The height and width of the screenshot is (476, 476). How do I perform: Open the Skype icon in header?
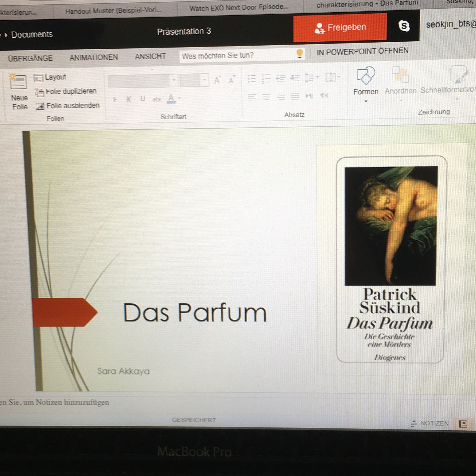(404, 26)
